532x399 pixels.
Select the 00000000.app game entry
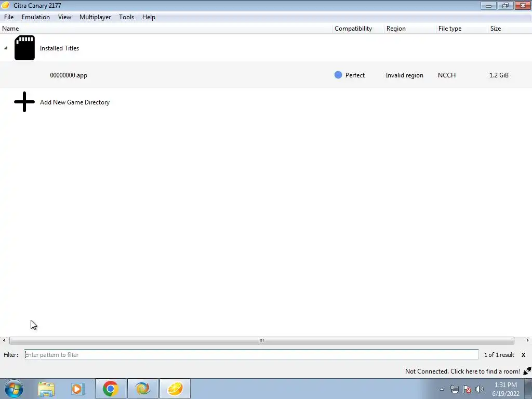coord(69,75)
